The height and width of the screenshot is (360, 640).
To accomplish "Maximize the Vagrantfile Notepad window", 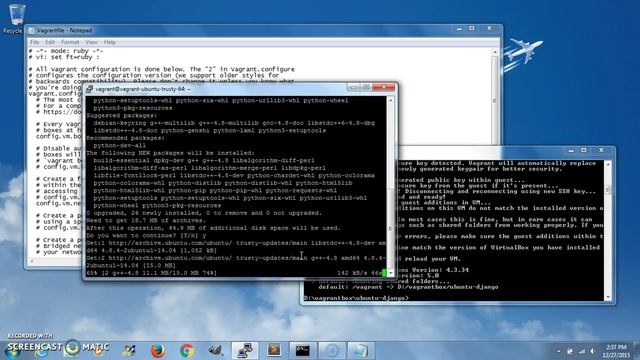I will (472, 29).
